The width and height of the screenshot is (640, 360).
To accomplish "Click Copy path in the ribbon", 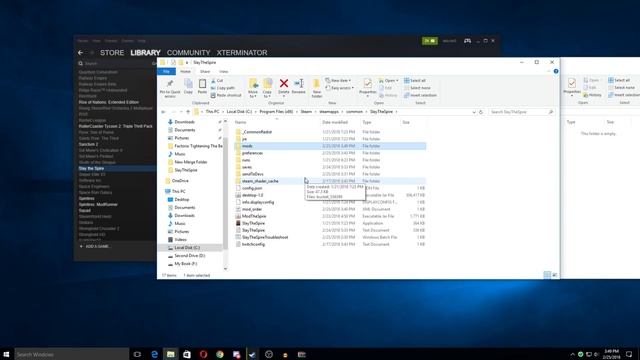I will [223, 88].
